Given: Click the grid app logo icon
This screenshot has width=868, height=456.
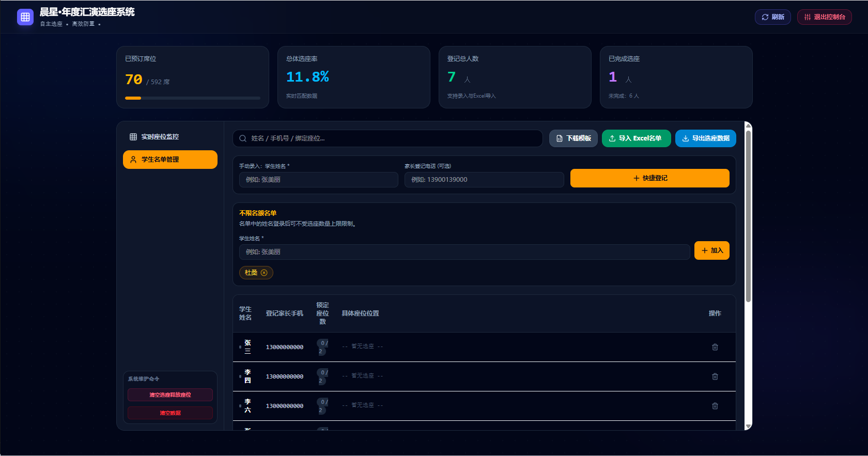Looking at the screenshot, I should 25,17.
